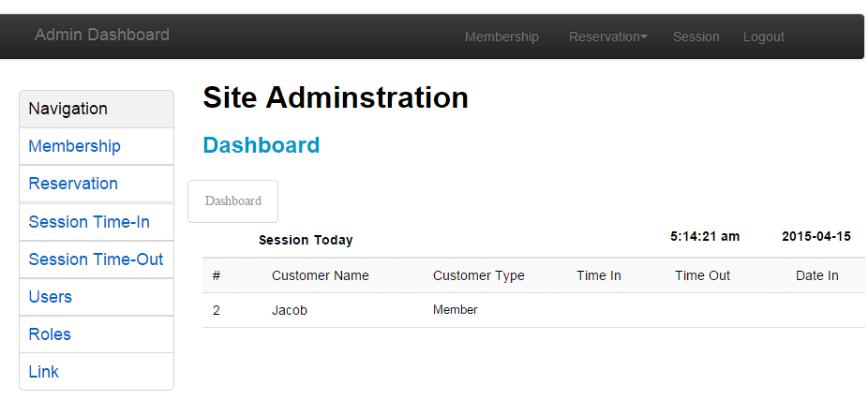Open Membership in top navbar
Image resolution: width=868 pixels, height=415 pixels.
click(x=501, y=37)
